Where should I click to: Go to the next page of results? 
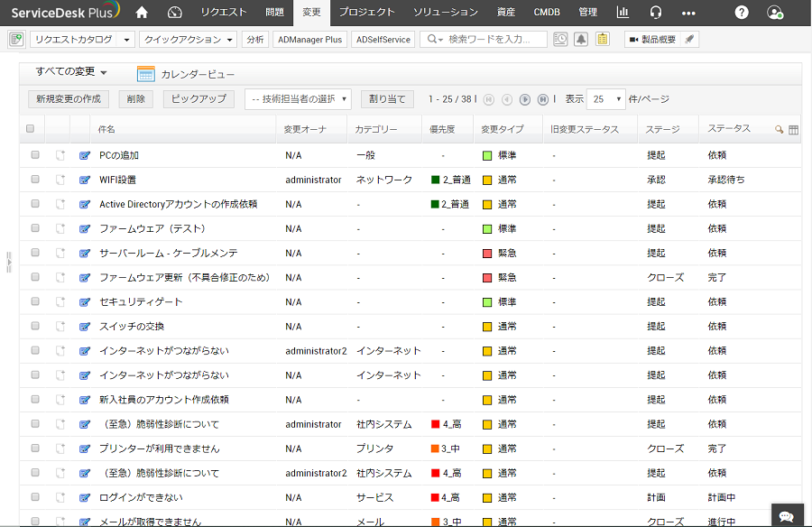pyautogui.click(x=524, y=99)
